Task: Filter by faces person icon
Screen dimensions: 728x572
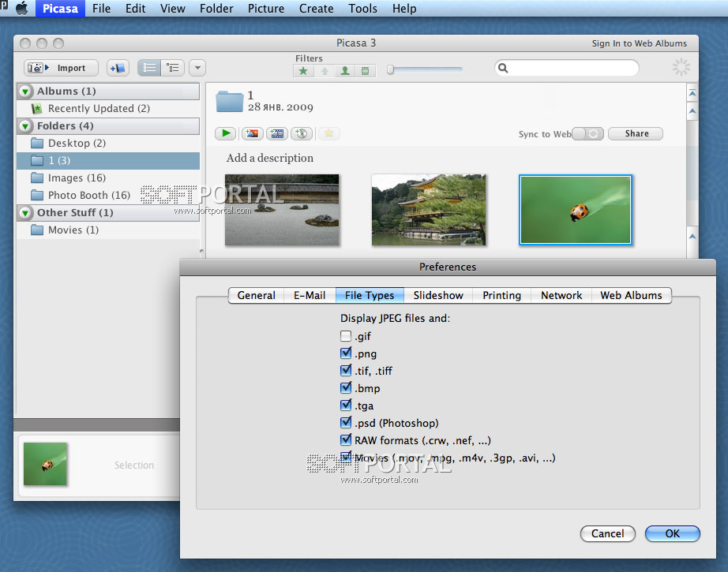Action: [x=345, y=70]
